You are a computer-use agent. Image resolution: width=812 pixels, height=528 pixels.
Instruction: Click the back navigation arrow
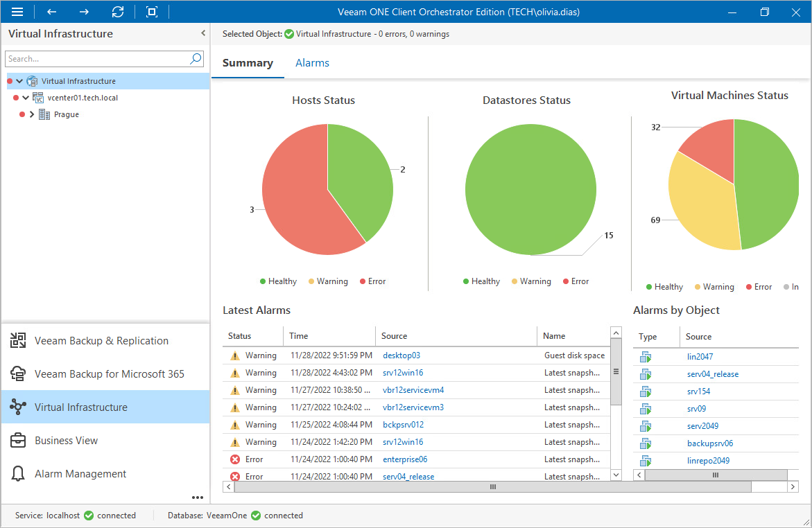pyautogui.click(x=51, y=12)
